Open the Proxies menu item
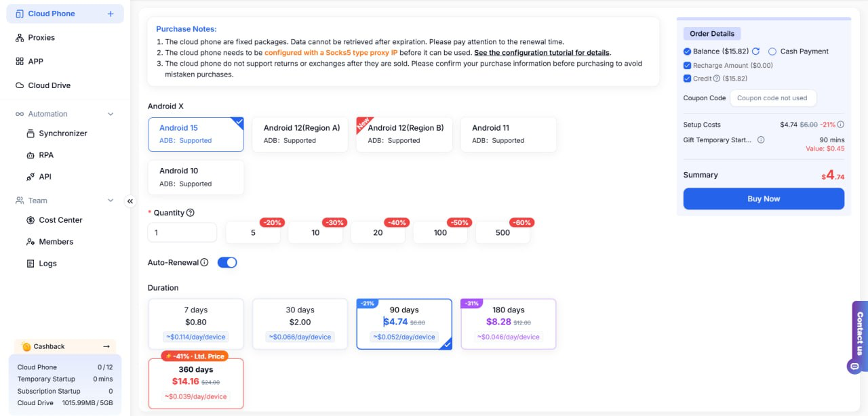 coord(41,37)
